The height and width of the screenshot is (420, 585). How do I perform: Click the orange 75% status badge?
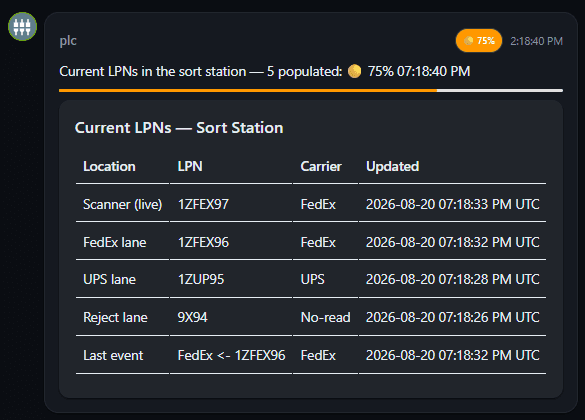(479, 41)
